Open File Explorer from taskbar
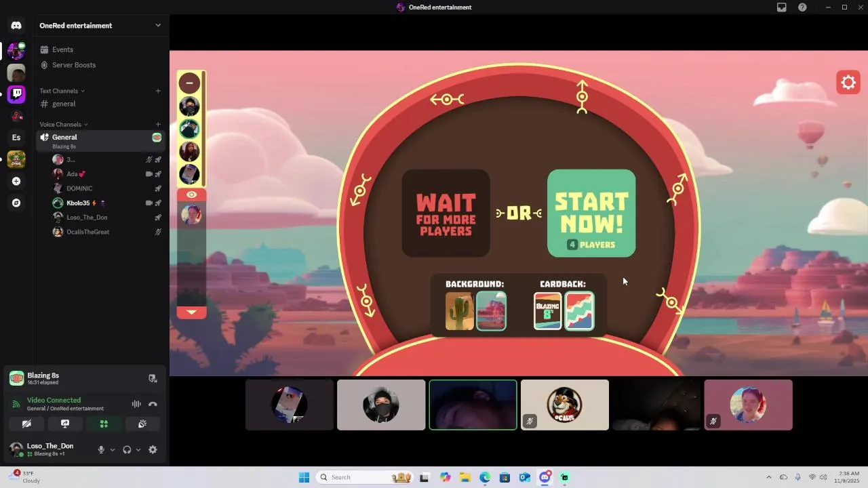 [465, 477]
